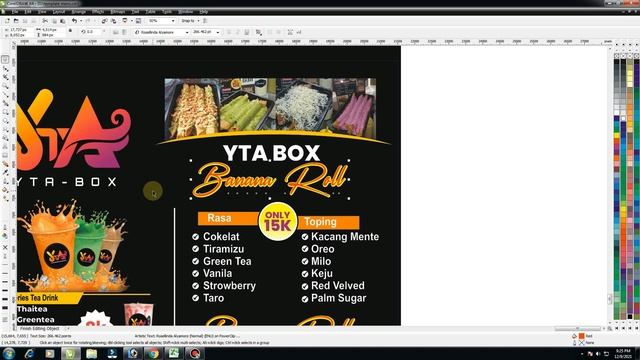Expand the Snap to dropdown
Screen dimensions: 640x360
198,20
